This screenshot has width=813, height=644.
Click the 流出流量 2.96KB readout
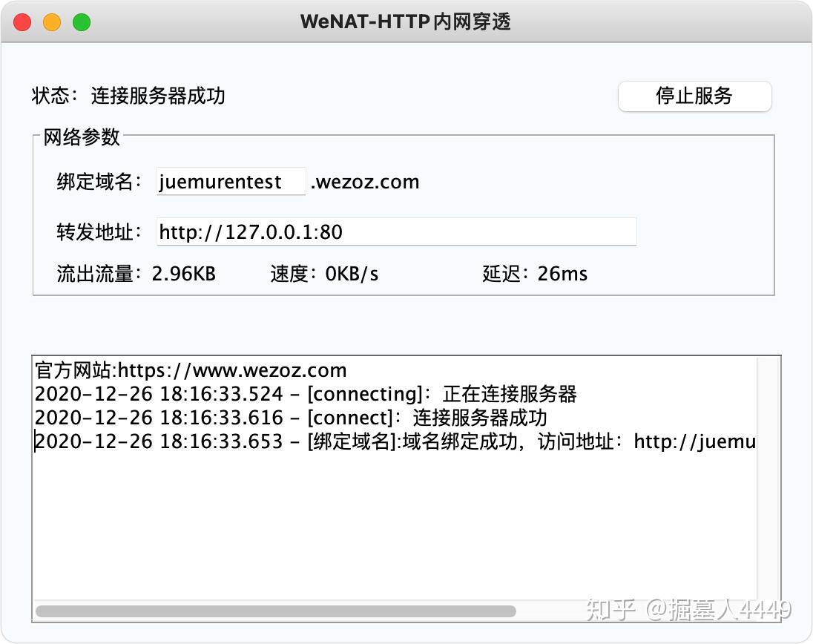[x=136, y=274]
